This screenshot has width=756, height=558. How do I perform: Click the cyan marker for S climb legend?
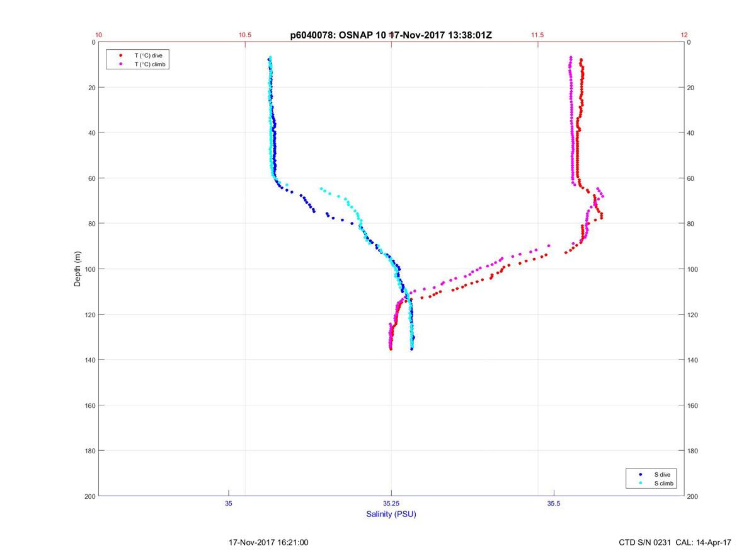pos(641,484)
